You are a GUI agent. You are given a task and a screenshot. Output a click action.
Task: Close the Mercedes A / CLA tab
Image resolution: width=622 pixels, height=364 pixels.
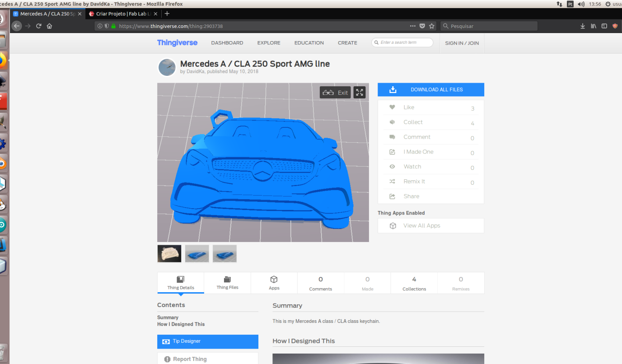point(80,14)
